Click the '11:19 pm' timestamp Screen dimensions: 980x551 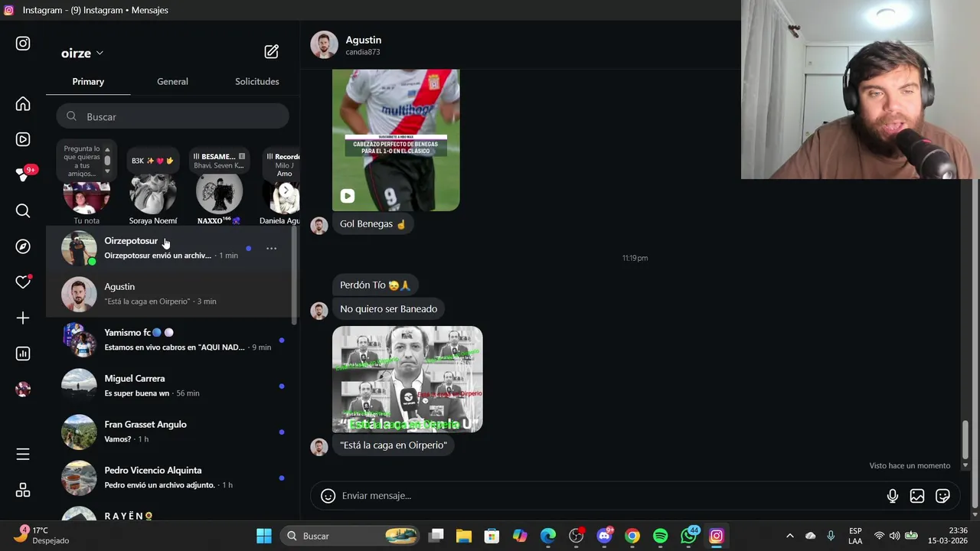(635, 258)
